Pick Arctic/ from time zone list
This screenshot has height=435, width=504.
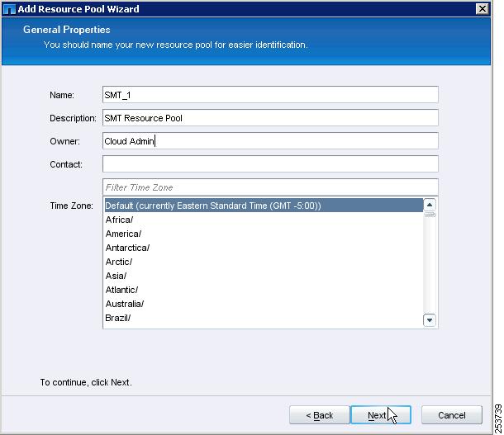tap(264, 262)
